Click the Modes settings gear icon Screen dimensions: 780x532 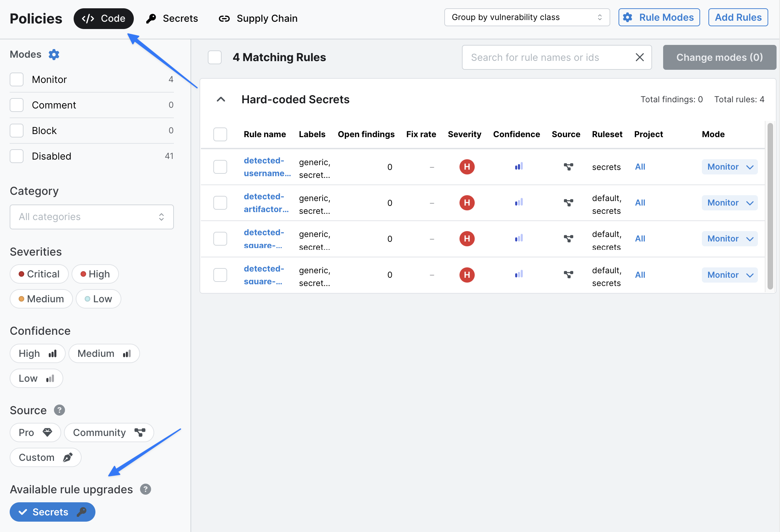point(54,55)
